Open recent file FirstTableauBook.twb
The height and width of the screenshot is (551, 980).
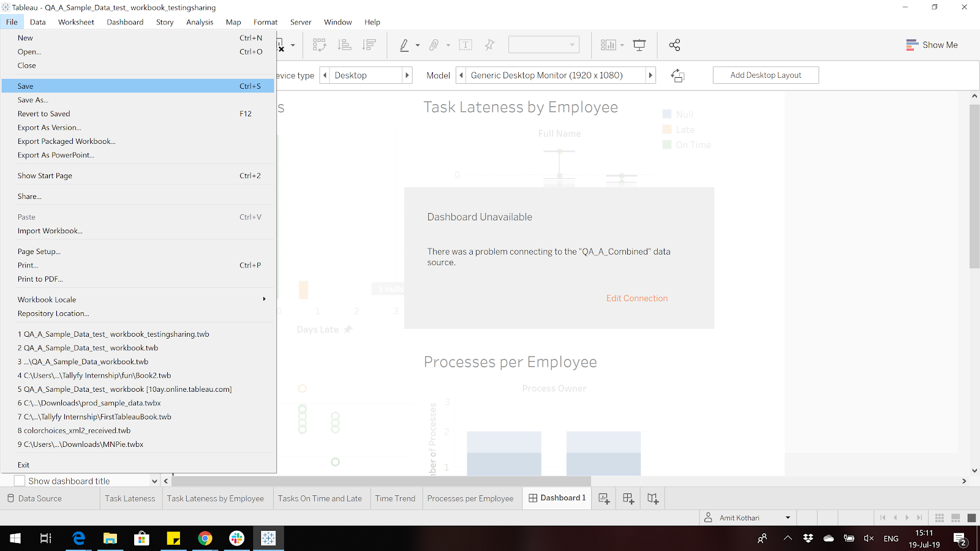(x=138, y=417)
